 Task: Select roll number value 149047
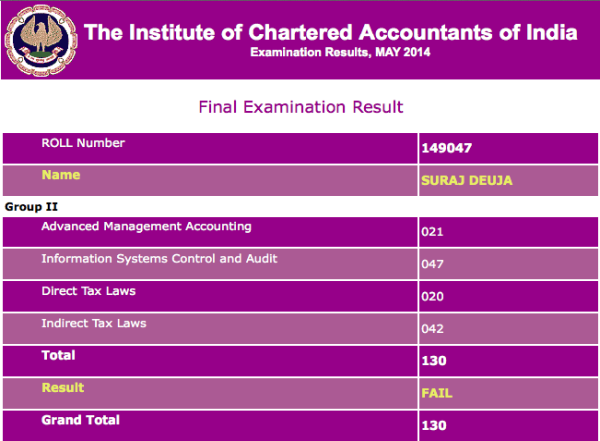point(446,149)
